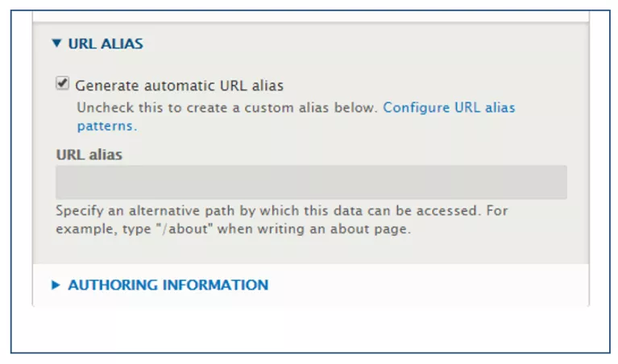Screen dimensions: 618x364
Task: Uncheck Generate automatic URL alias checkbox
Action: [62, 84]
